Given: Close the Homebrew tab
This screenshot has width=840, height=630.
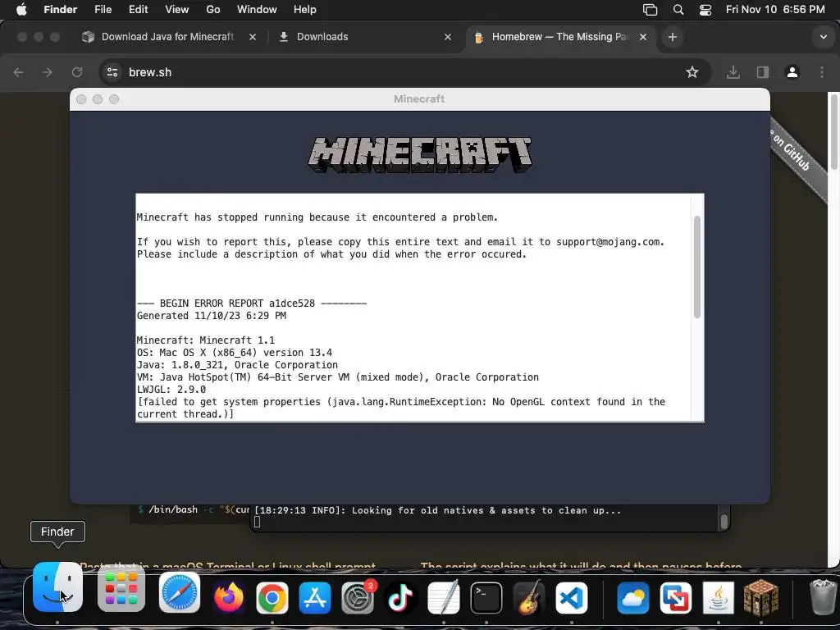Looking at the screenshot, I should [643, 37].
